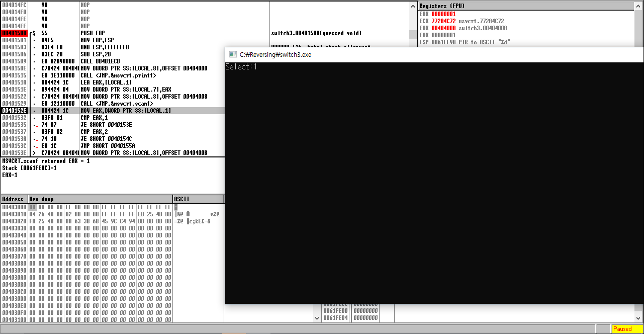Click the scroll up arrow in disassembly pane
This screenshot has height=334, width=644.
coord(414,5)
